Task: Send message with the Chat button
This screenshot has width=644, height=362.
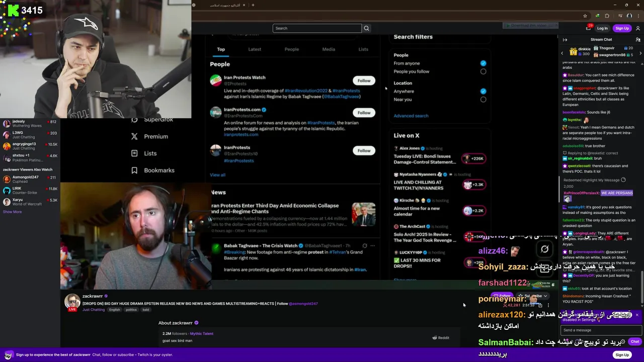Action: click(x=635, y=342)
